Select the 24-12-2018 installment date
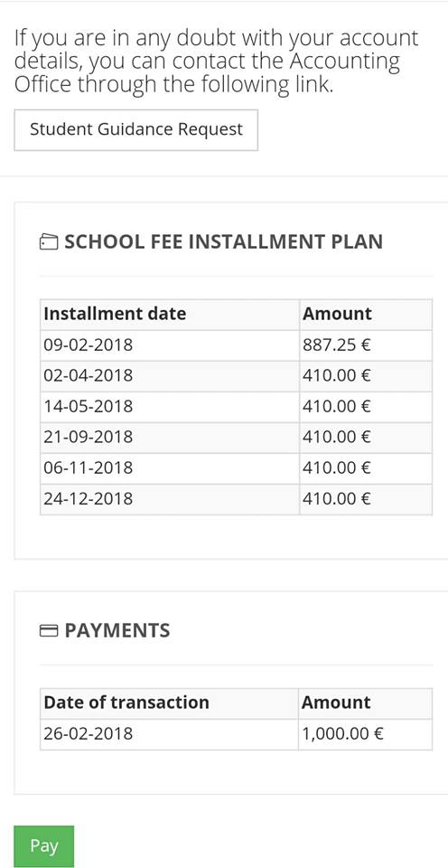Screen dimensions: 448x868 pyautogui.click(x=89, y=499)
